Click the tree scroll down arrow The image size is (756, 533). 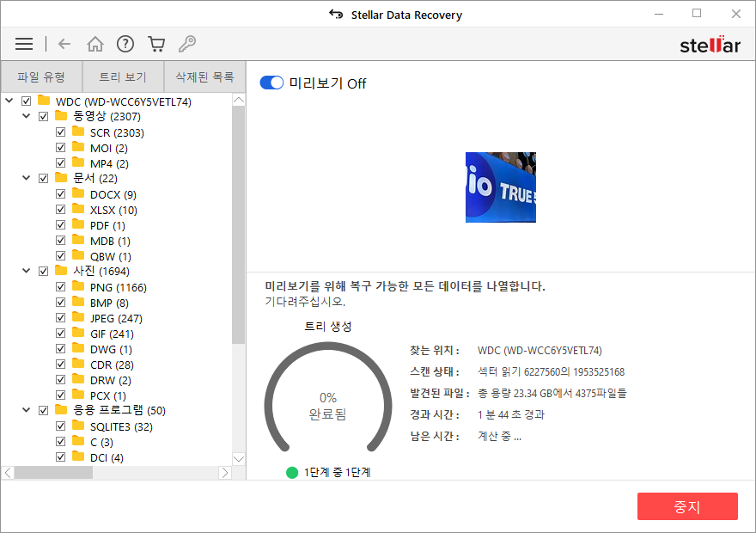pyautogui.click(x=239, y=459)
